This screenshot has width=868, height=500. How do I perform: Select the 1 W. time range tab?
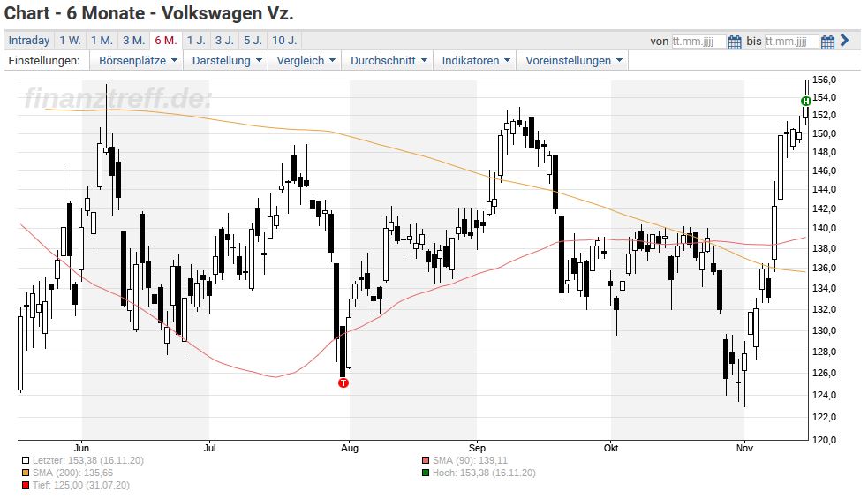[71, 41]
